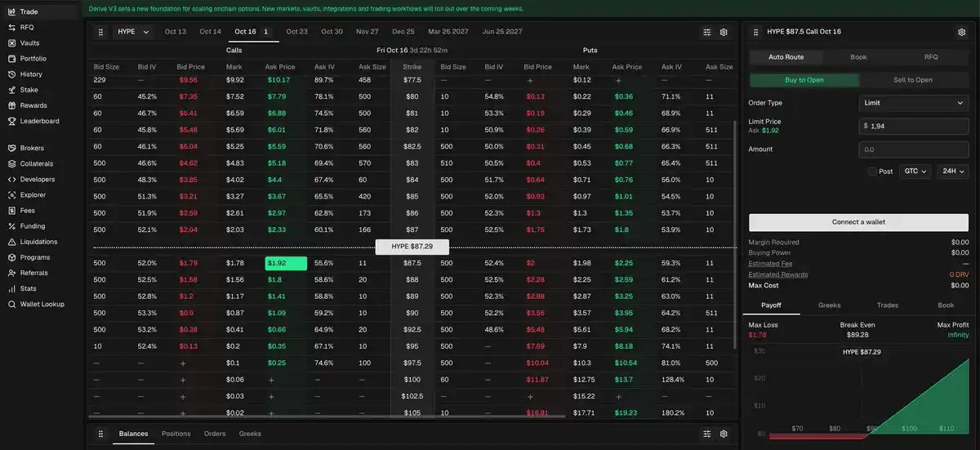The width and height of the screenshot is (980, 450).
Task: Click $7.79 call ask for $80 strike
Action: pos(278,96)
